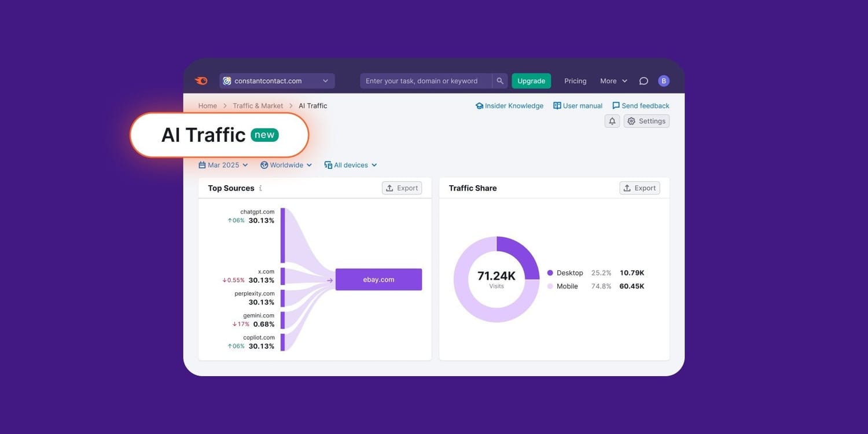Select Traffic & Market in the breadcrumb
The height and width of the screenshot is (434, 868).
click(x=258, y=105)
